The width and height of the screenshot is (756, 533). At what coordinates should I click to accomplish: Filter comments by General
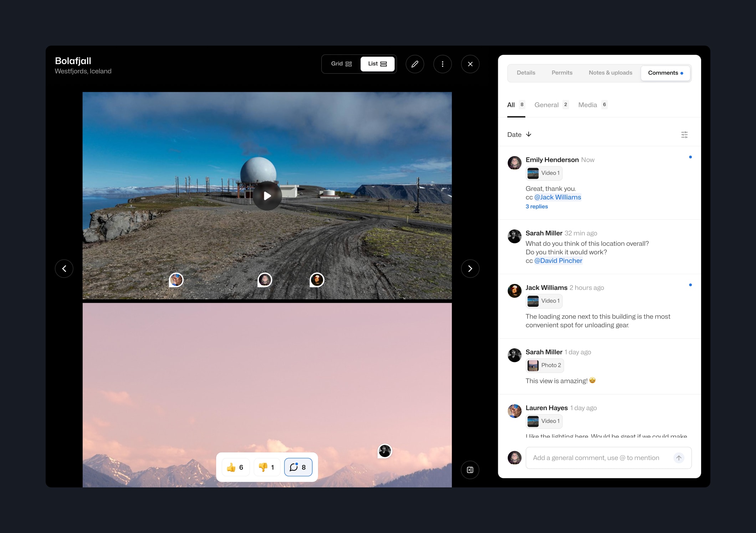pyautogui.click(x=551, y=105)
